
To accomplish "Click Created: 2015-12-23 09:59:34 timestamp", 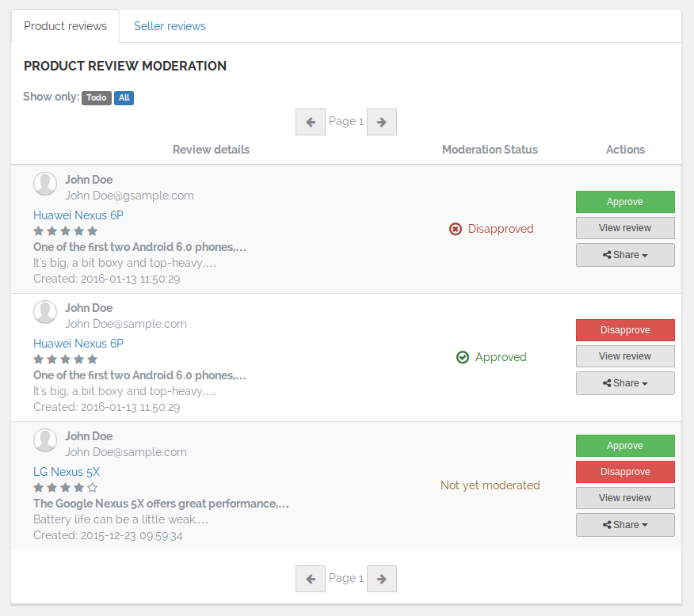I will click(108, 535).
